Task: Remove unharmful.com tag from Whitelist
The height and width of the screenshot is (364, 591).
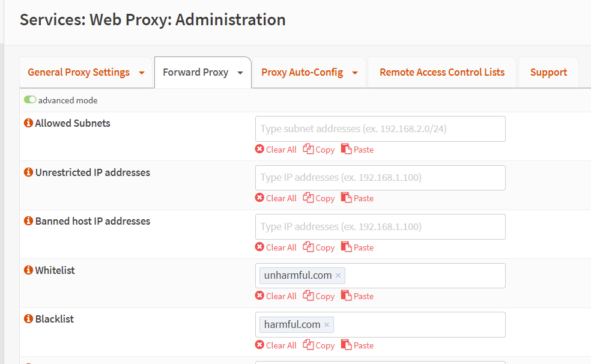Action: (x=338, y=276)
